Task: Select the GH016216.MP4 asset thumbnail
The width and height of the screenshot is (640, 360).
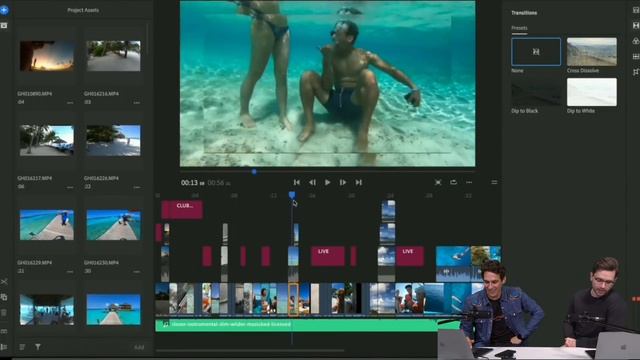Action: coord(113,56)
